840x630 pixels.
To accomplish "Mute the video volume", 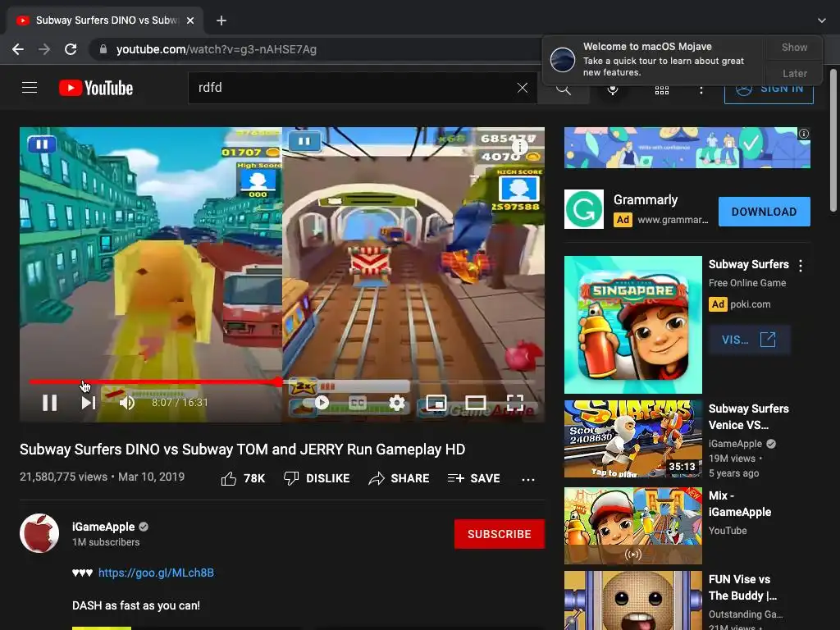I will (127, 402).
